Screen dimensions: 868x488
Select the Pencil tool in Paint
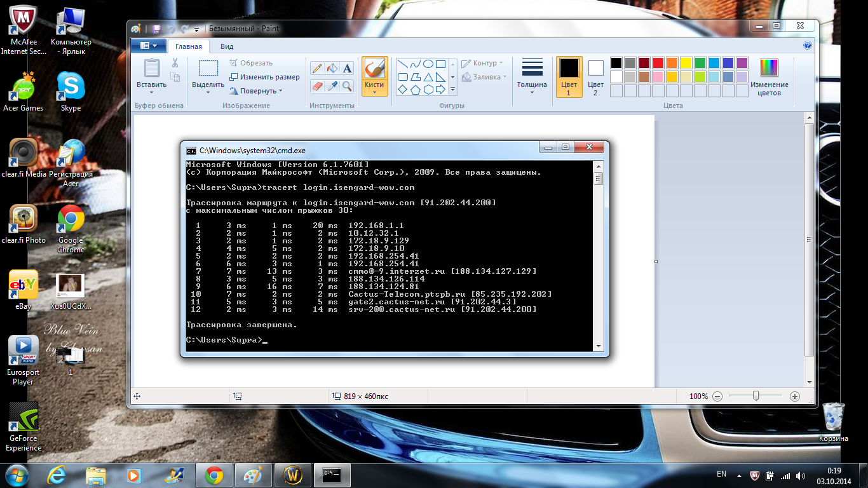(x=317, y=68)
